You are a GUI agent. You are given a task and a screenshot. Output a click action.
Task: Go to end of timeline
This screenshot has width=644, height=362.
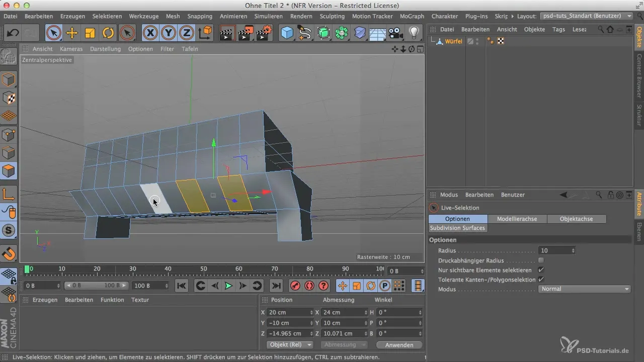[x=276, y=286]
